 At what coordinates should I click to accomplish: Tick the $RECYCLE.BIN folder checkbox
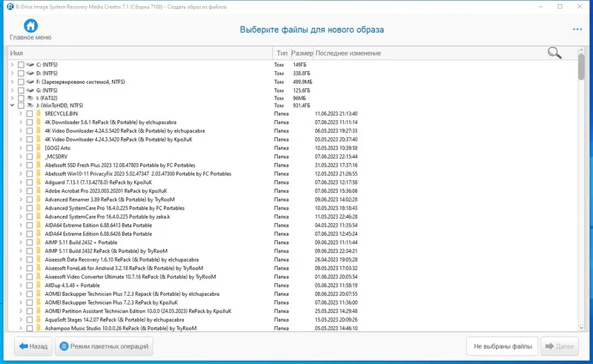(30, 114)
